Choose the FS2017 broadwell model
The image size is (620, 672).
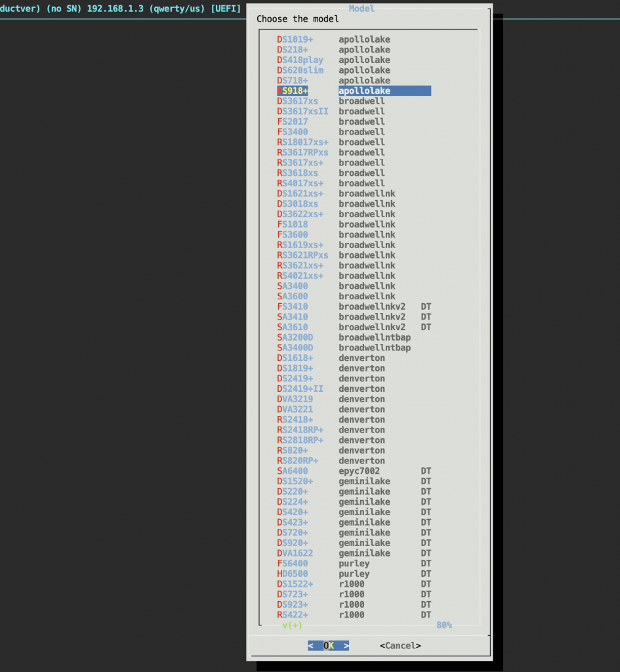(293, 121)
